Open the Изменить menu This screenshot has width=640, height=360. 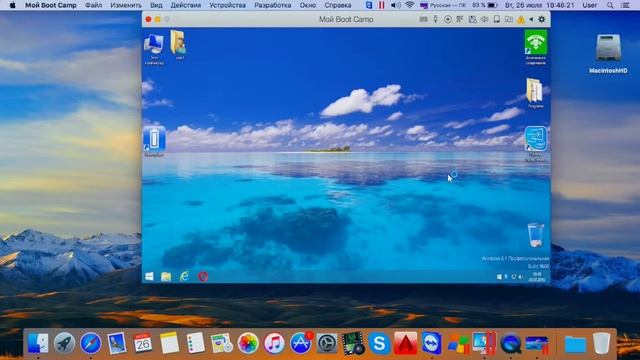[x=126, y=5]
